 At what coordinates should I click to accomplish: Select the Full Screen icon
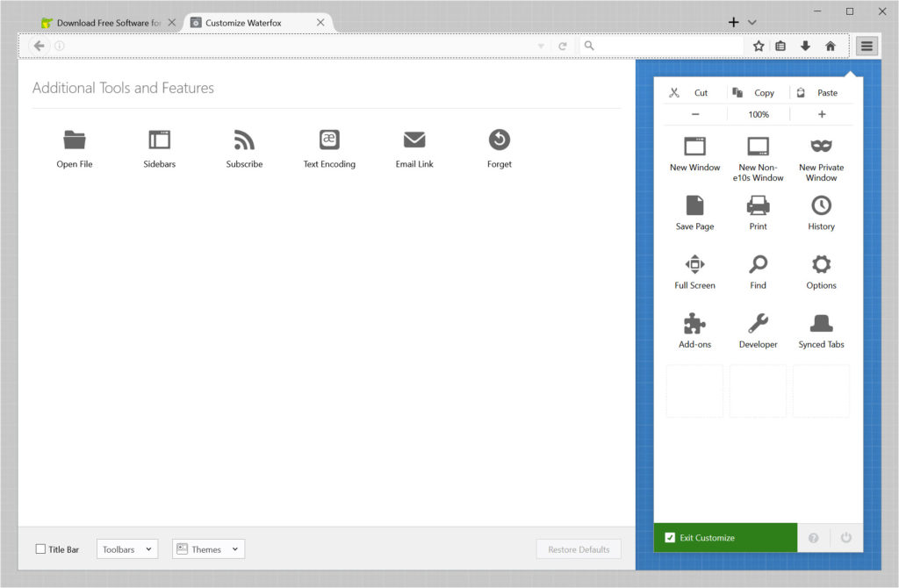pos(694,264)
